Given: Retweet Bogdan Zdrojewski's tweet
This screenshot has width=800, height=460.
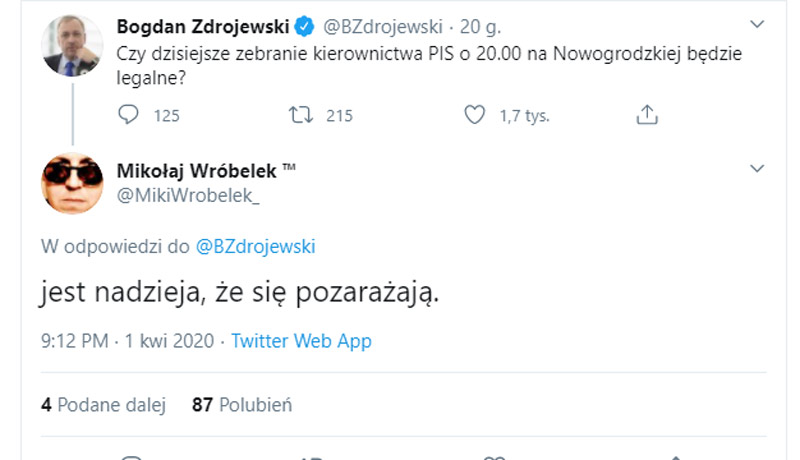Looking at the screenshot, I should [299, 116].
